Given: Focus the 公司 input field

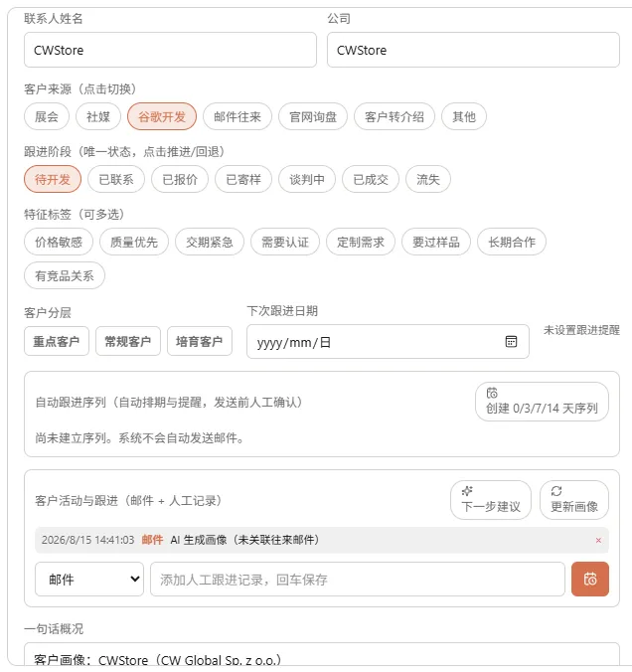Looking at the screenshot, I should click(473, 50).
